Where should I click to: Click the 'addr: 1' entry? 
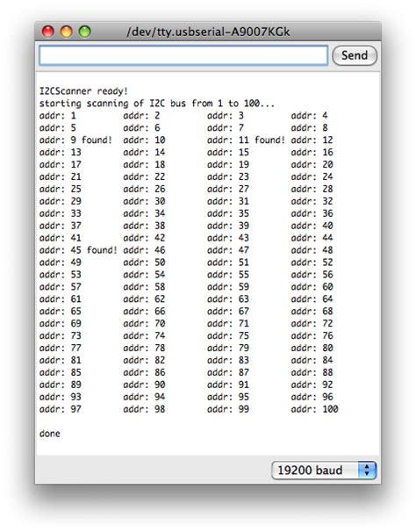click(58, 116)
